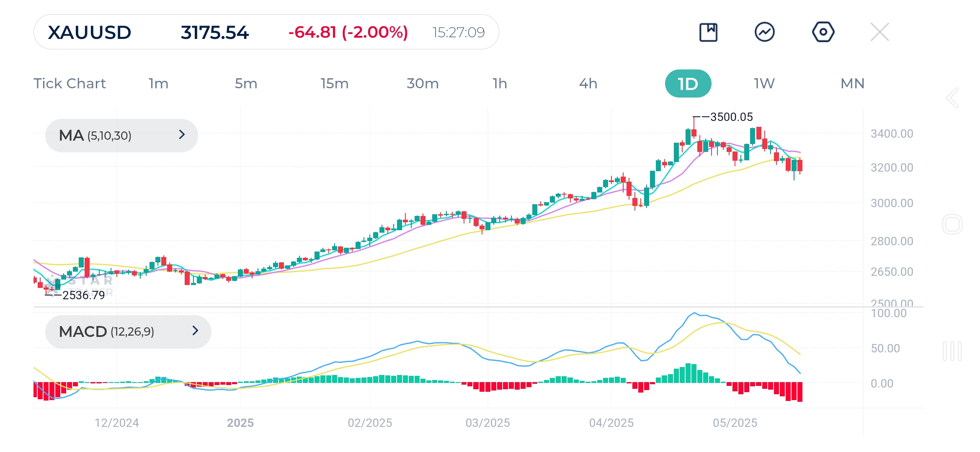Expand MACD indicator settings with its chevron
The image size is (980, 452).
(x=195, y=331)
